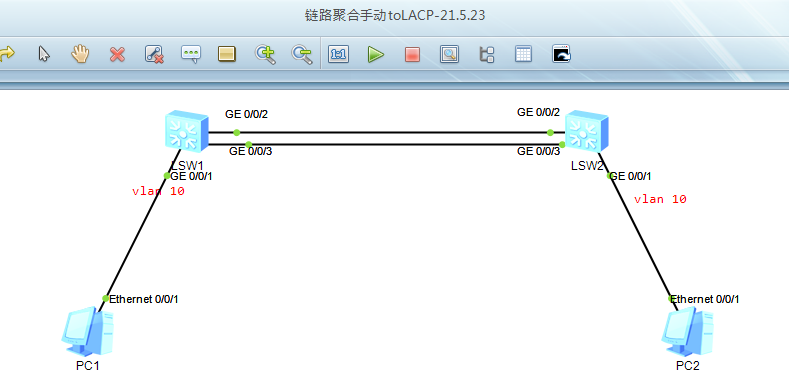This screenshot has width=789, height=391.
Task: Select the PC2 computer device
Action: (x=687, y=331)
